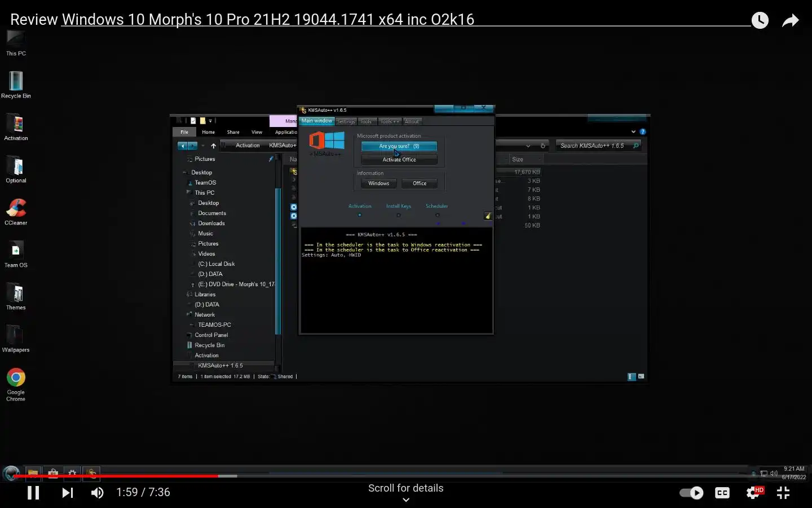Open Explorer help question mark

tap(642, 132)
